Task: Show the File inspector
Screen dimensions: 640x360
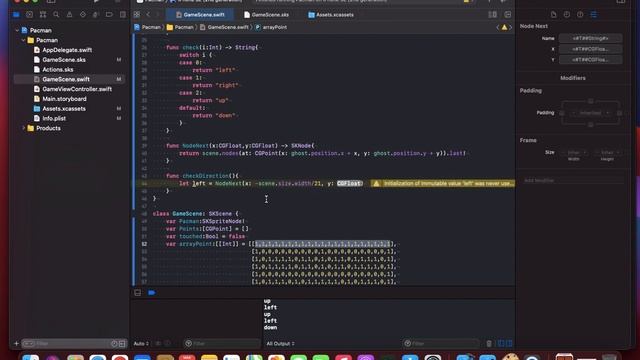Action: click(553, 15)
